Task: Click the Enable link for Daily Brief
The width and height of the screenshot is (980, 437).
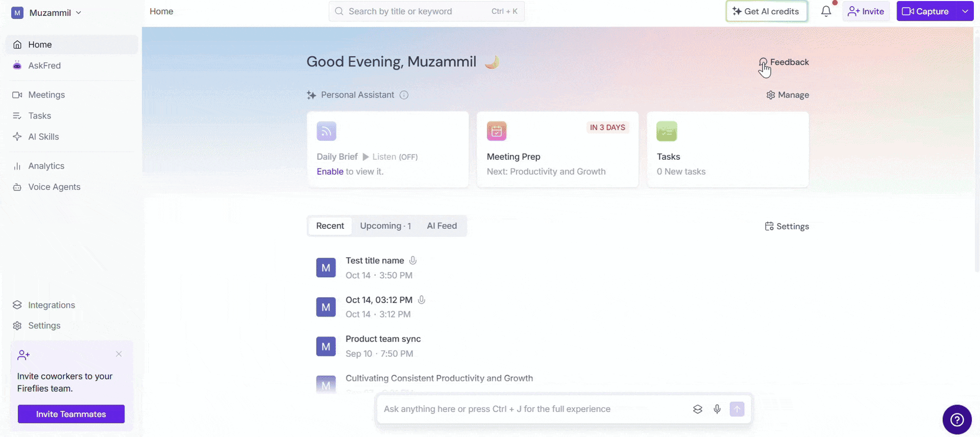Action: (x=330, y=172)
